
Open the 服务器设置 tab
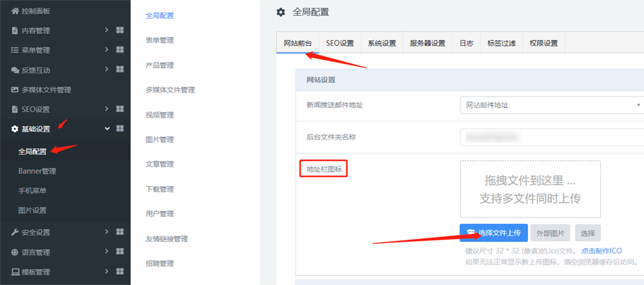click(x=428, y=44)
